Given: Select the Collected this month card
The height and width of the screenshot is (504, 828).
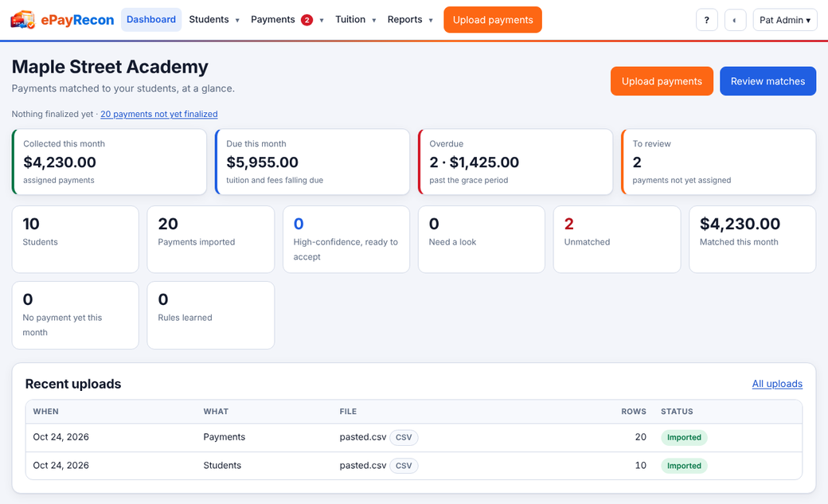Looking at the screenshot, I should click(x=109, y=162).
